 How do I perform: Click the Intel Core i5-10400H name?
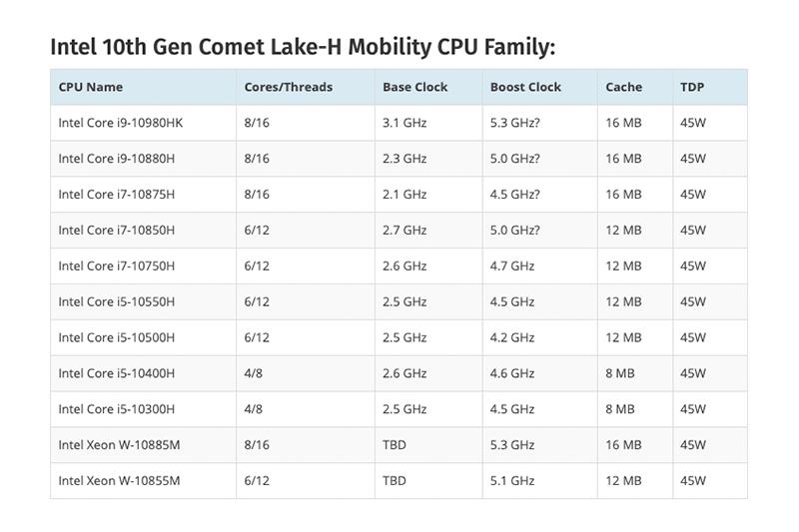116,373
